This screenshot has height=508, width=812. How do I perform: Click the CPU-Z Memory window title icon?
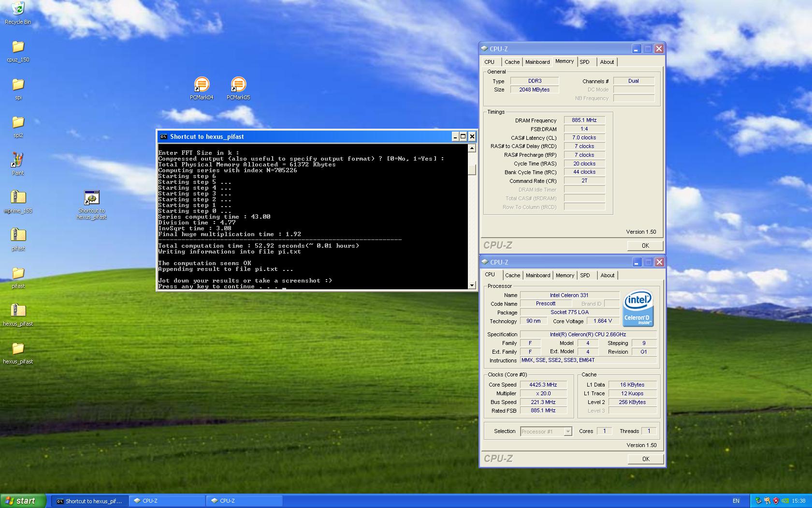pyautogui.click(x=485, y=49)
